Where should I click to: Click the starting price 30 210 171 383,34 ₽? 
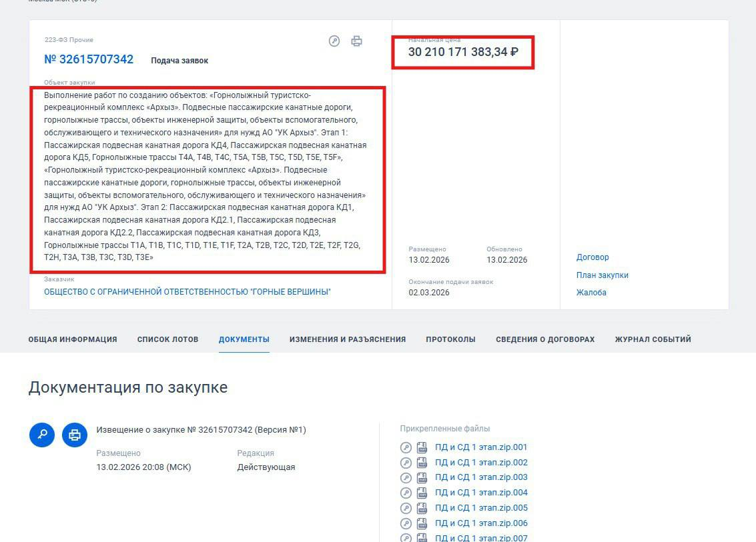pyautogui.click(x=463, y=52)
